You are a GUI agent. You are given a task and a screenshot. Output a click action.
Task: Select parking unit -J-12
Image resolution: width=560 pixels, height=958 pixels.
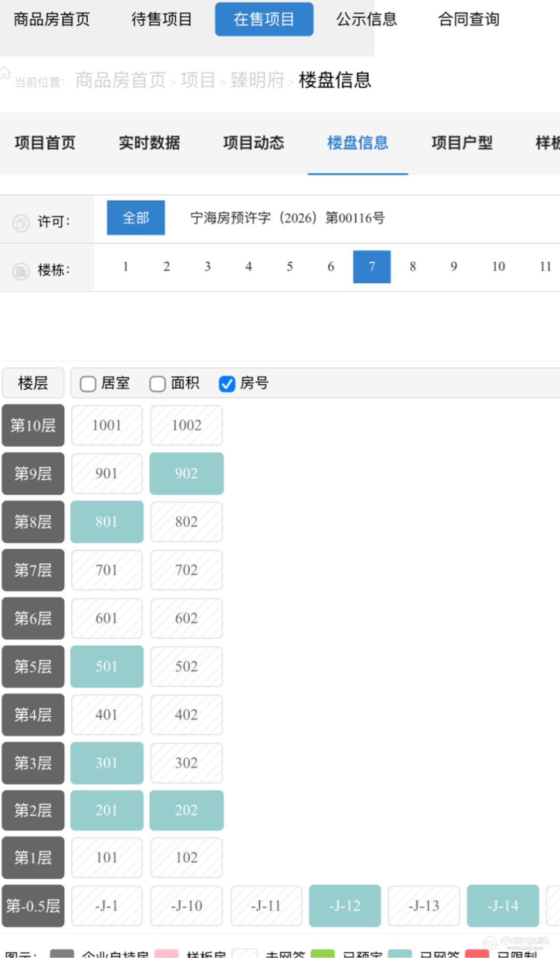pos(345,906)
